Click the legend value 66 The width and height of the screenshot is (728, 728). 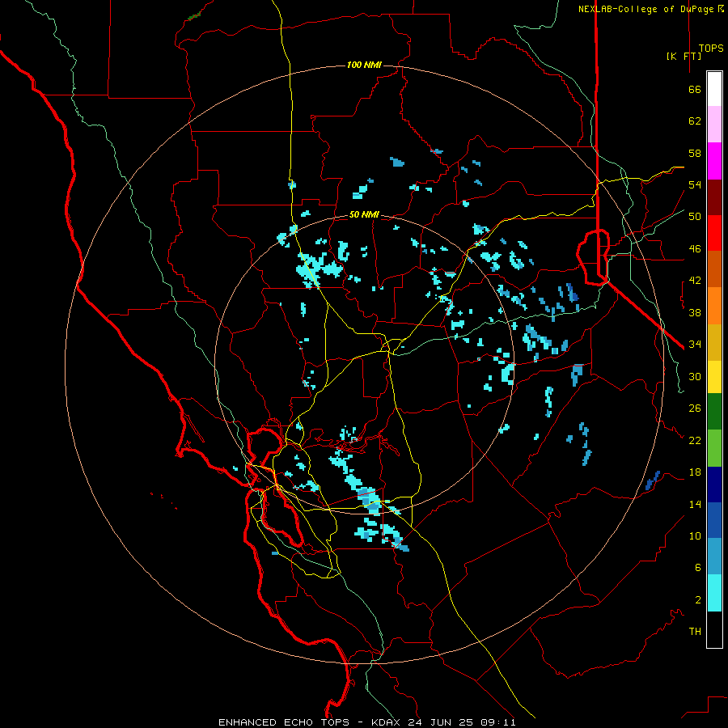(695, 89)
